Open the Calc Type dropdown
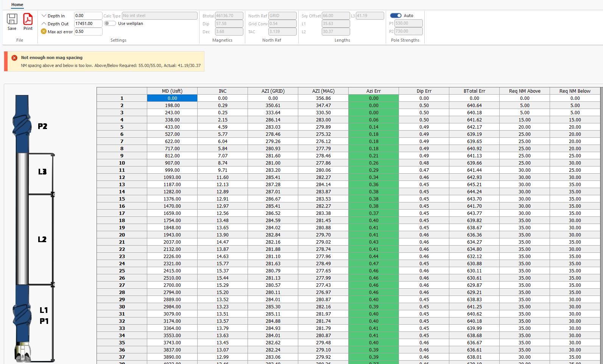 (x=159, y=16)
